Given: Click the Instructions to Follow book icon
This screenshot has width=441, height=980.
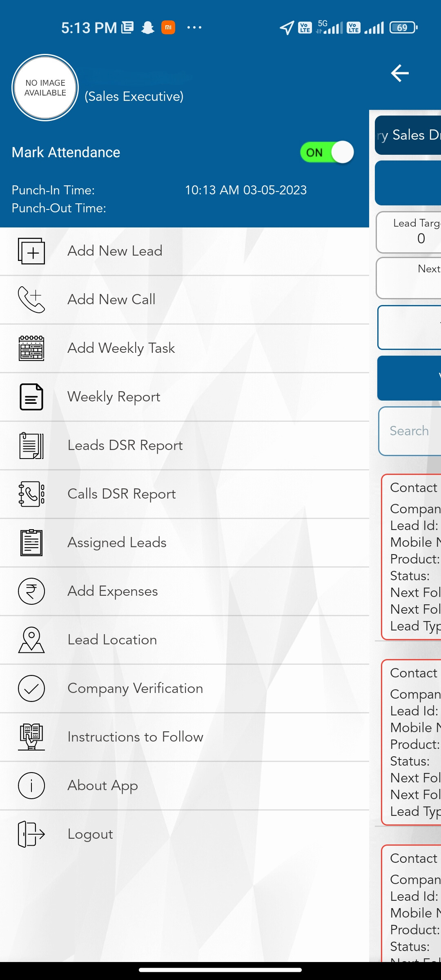Looking at the screenshot, I should tap(31, 737).
